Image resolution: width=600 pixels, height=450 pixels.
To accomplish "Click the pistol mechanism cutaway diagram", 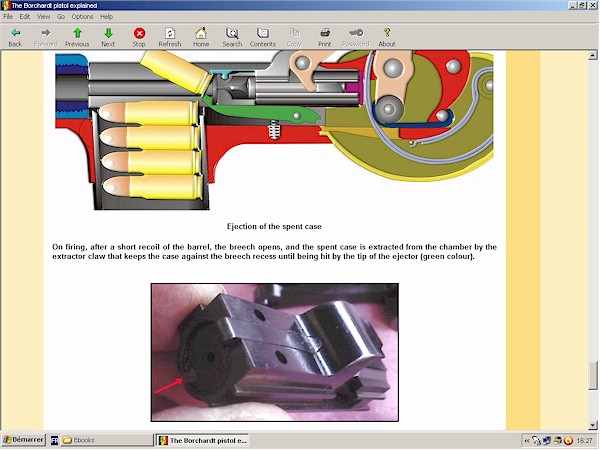I will tap(274, 130).
